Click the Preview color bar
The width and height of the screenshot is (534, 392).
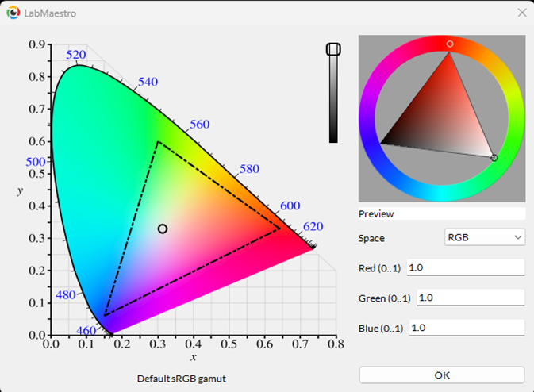coord(442,213)
